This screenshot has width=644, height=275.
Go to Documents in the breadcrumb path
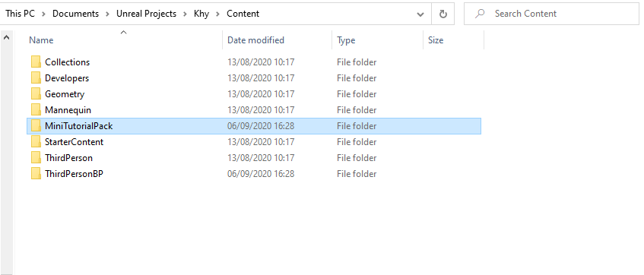(75, 14)
